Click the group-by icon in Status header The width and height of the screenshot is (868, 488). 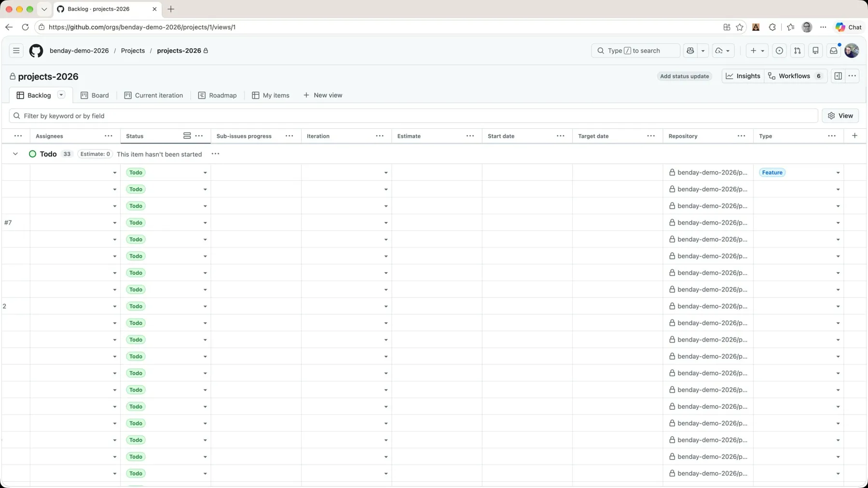tap(187, 136)
